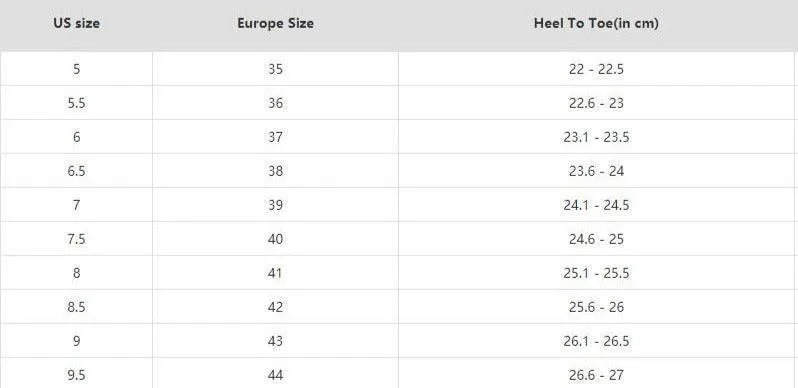Select the US size 9.5 cell
The image size is (798, 388).
pyautogui.click(x=76, y=373)
